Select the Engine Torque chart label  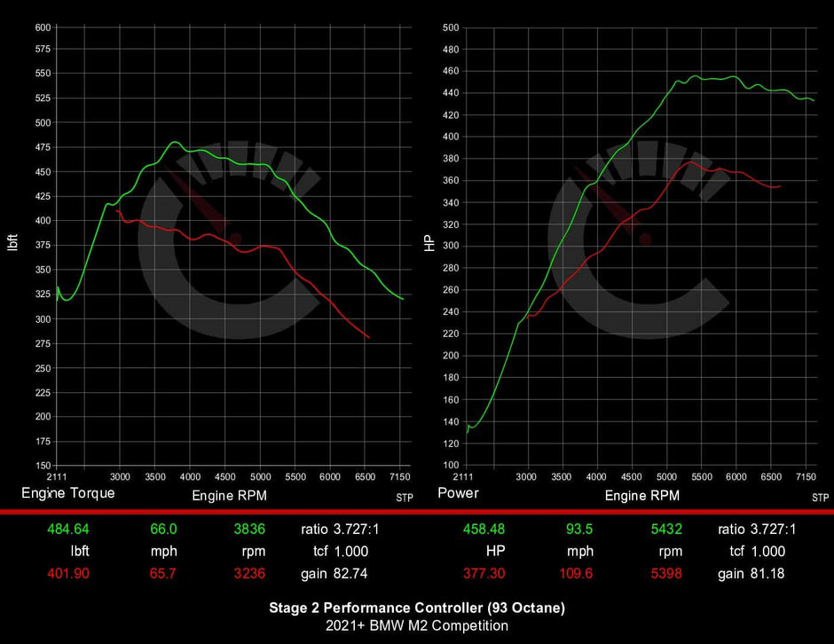click(x=68, y=493)
